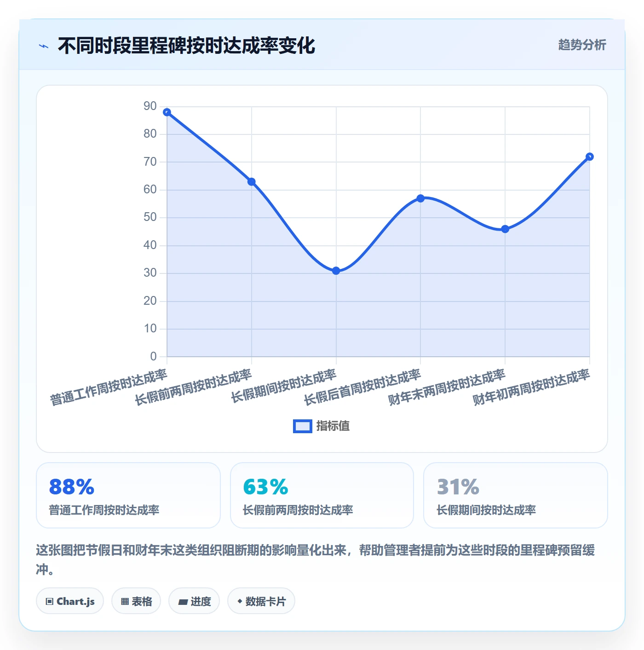Image resolution: width=644 pixels, height=650 pixels.
Task: Click the y-axis value 50
Action: 150,217
